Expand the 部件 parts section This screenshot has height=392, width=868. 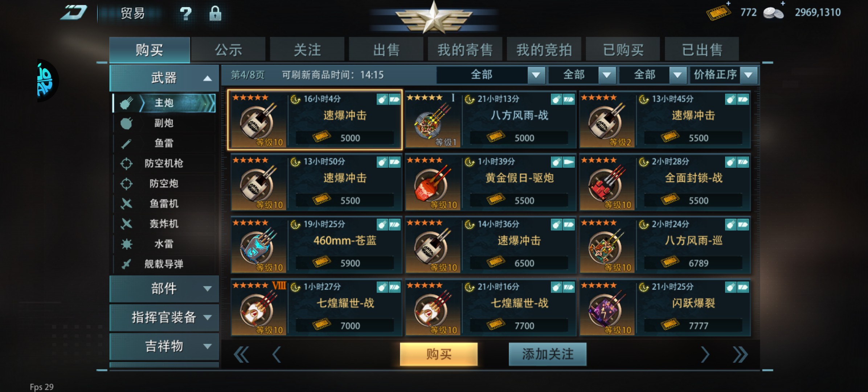pos(164,289)
